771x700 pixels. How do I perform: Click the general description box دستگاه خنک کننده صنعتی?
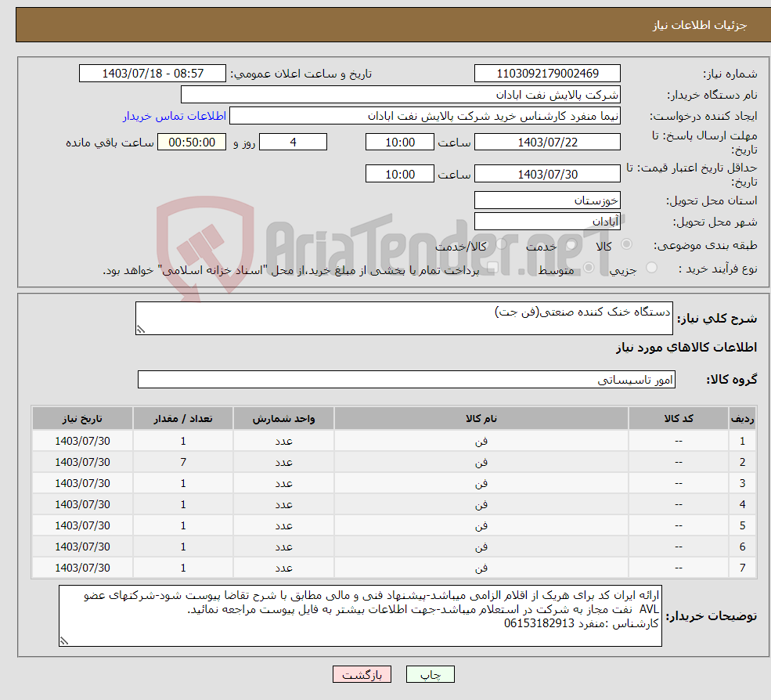[x=404, y=318]
